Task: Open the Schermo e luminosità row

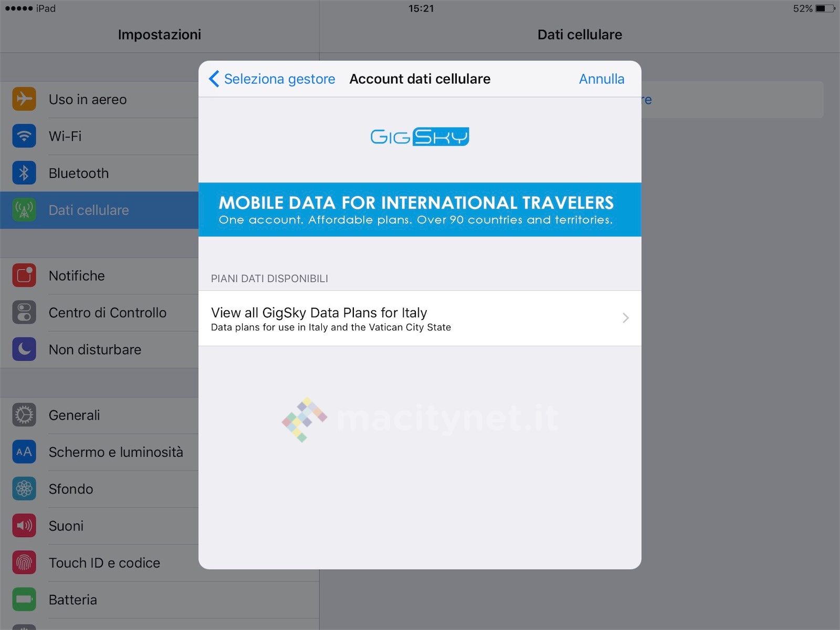Action: pyautogui.click(x=99, y=452)
